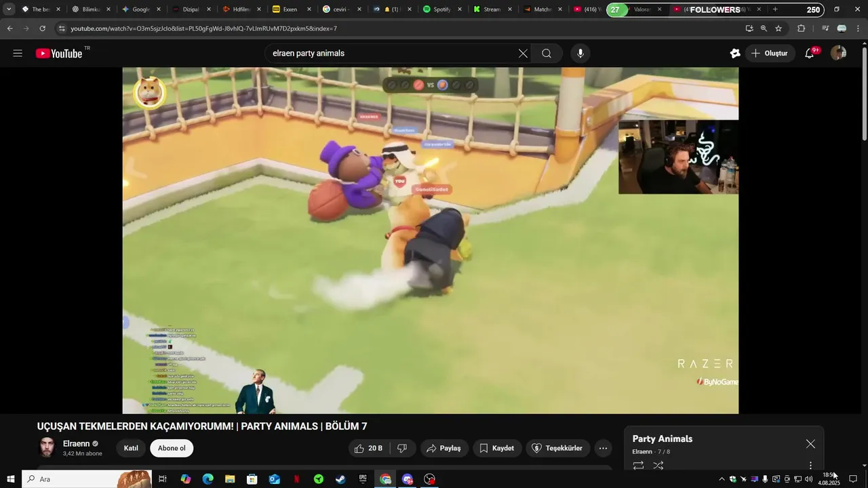Viewport: 868px width, 488px height.
Task: Open the browser zoom magnifier icon
Action: (764, 28)
